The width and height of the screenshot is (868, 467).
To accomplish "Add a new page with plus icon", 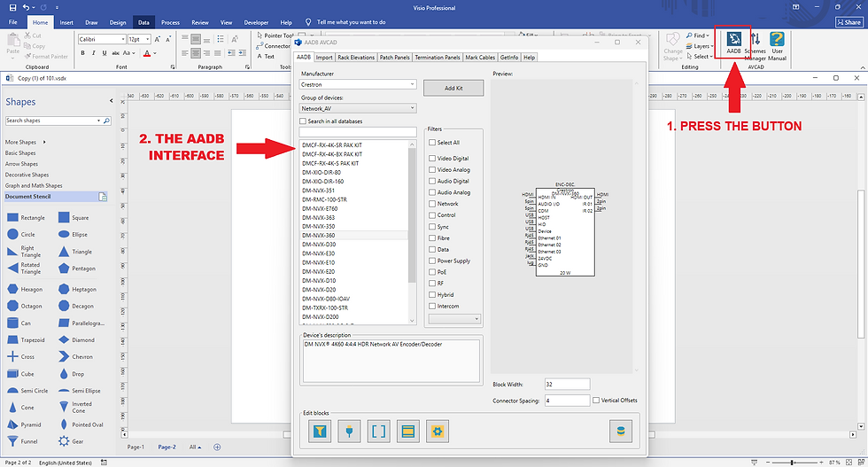I will [x=217, y=447].
